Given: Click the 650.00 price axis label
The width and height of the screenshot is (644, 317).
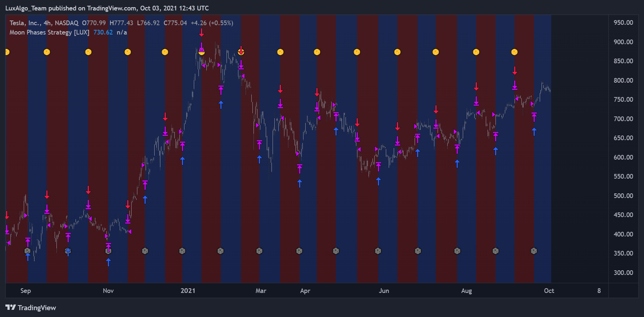Looking at the screenshot, I should pos(623,138).
